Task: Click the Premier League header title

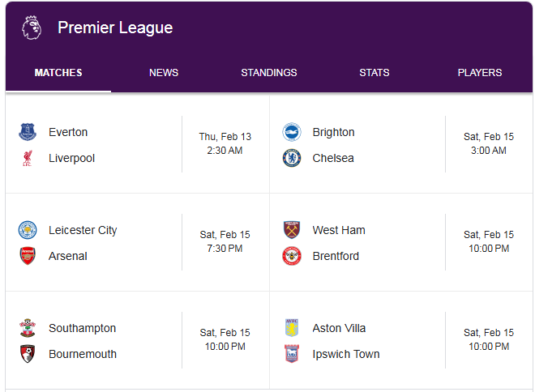Action: click(115, 28)
